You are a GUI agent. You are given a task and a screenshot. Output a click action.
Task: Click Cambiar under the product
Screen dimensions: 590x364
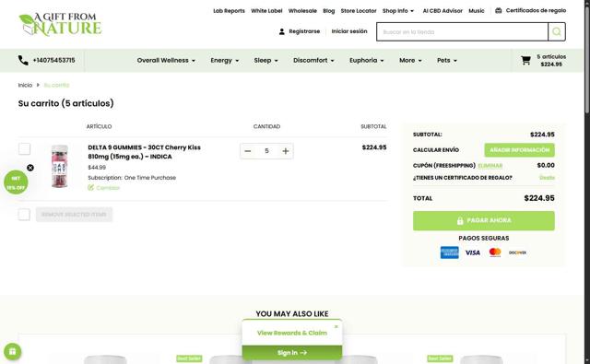click(x=108, y=188)
